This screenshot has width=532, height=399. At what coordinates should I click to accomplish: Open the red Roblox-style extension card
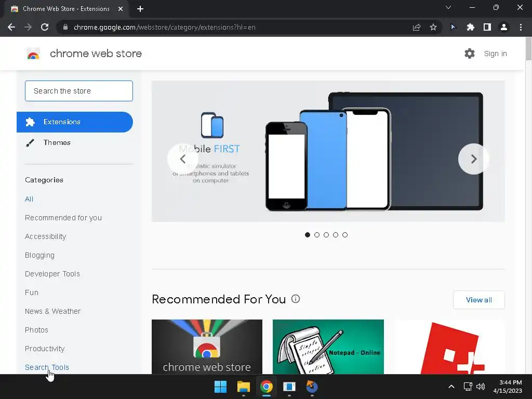tap(449, 347)
